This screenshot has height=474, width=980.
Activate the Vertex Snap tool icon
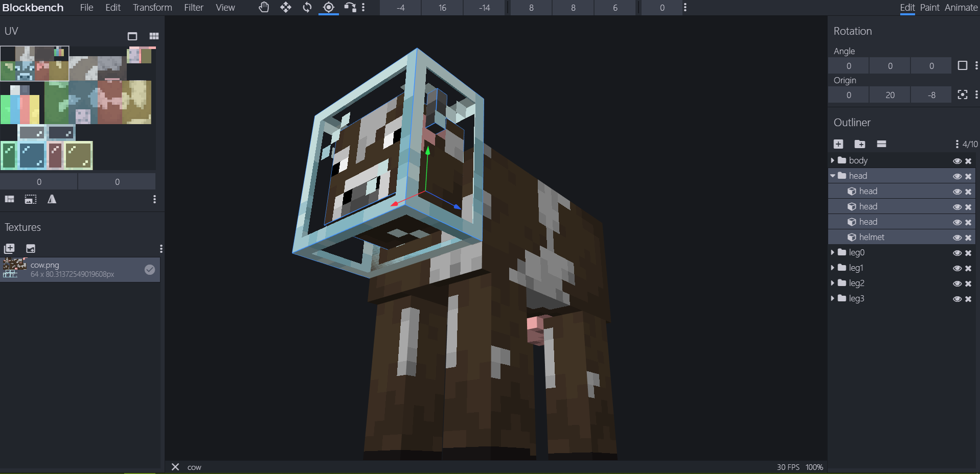[x=350, y=7]
